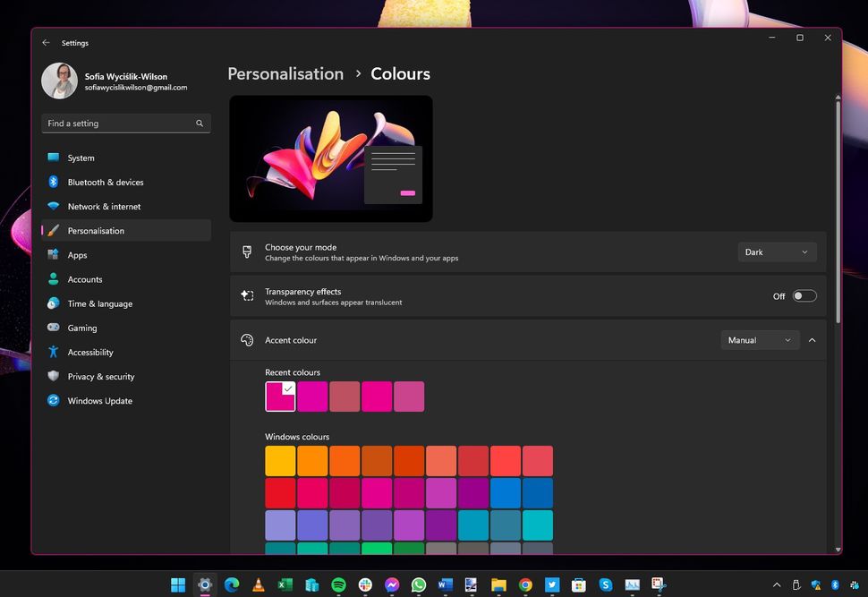Viewport: 868px width, 597px height.
Task: Launch Spotify from the taskbar
Action: pos(338,585)
